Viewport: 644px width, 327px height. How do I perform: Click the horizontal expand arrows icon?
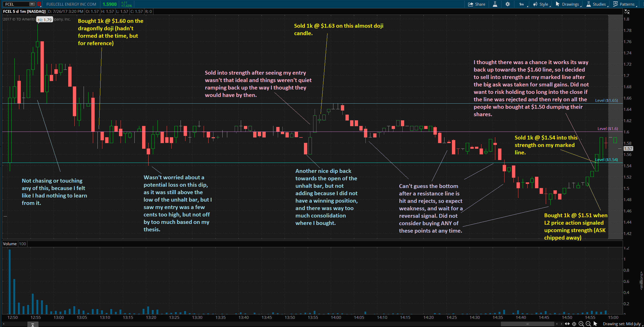pyautogui.click(x=567, y=324)
